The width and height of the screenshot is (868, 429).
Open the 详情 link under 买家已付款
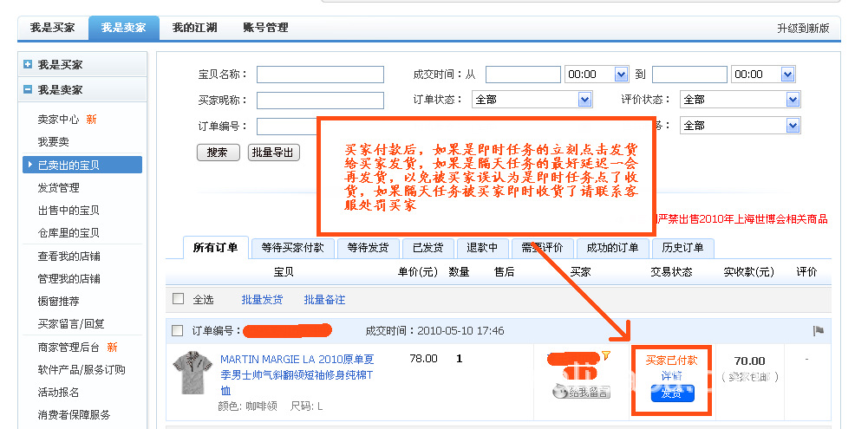(x=671, y=376)
